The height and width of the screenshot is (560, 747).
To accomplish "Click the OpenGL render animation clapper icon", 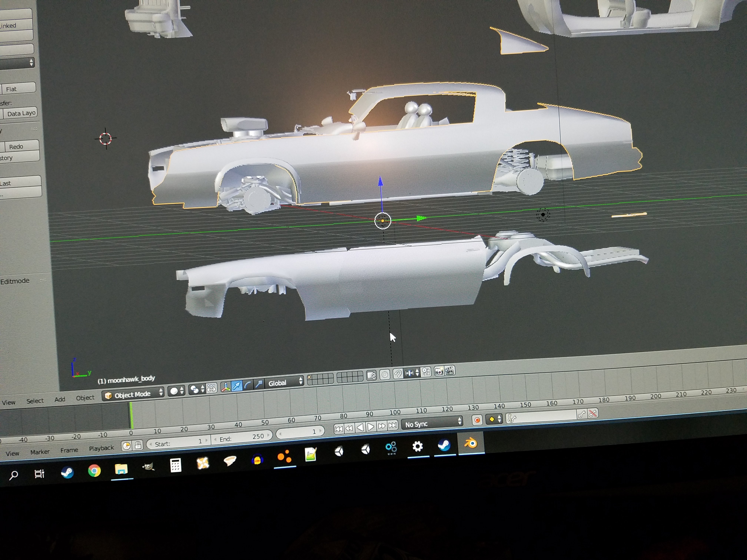I will coord(450,371).
